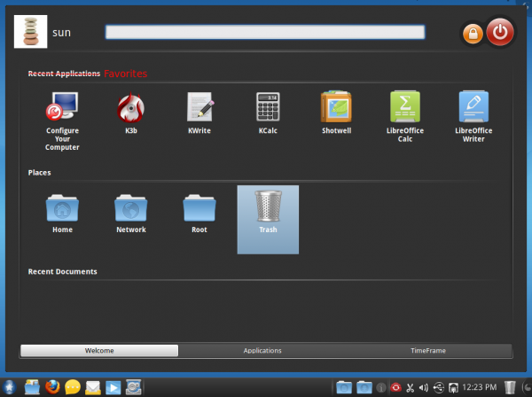Switch to the TimeFrame tab
This screenshot has width=532, height=397.
coord(428,351)
